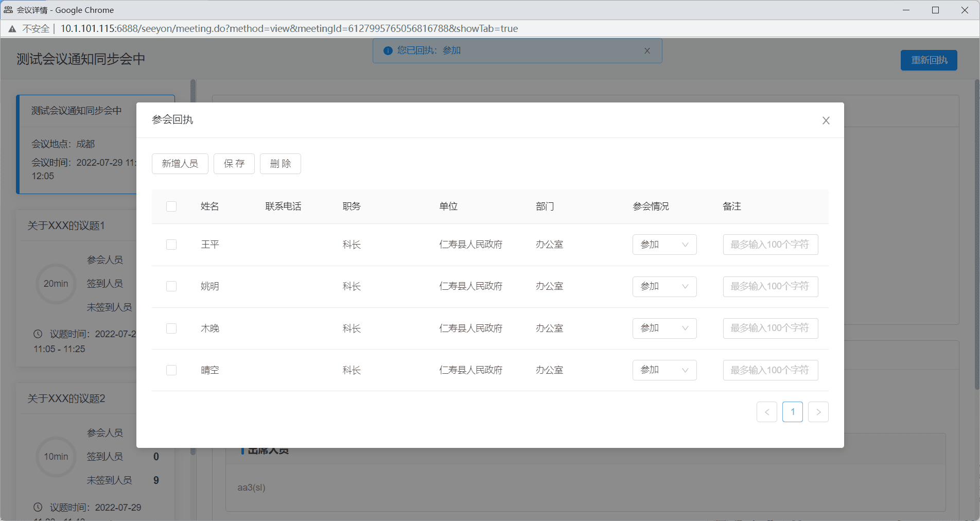Click the 联系电话 column header
The image size is (980, 521).
coord(284,206)
